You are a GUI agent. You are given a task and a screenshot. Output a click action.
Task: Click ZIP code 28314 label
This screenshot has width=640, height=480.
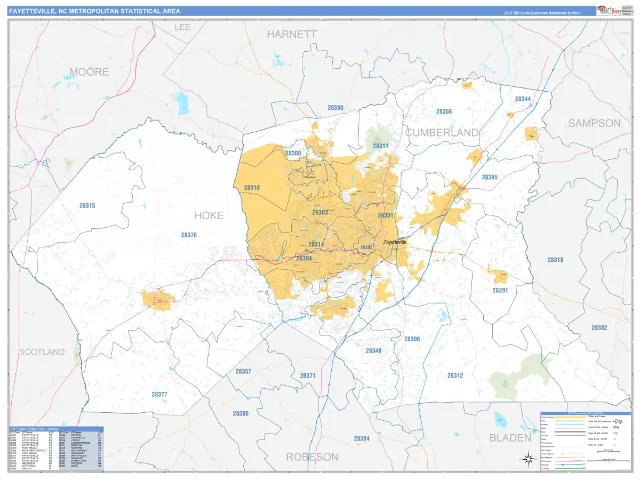pyautogui.click(x=316, y=244)
